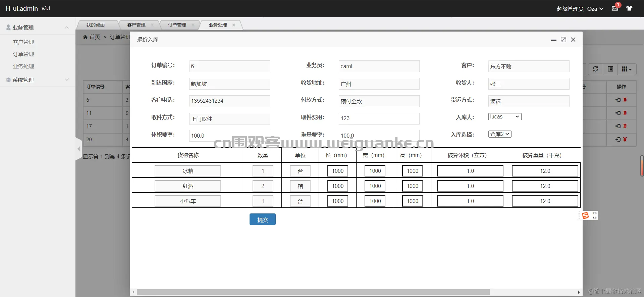Click the 红酒 unit field showing 箱
This screenshot has height=297, width=644.
click(300, 186)
